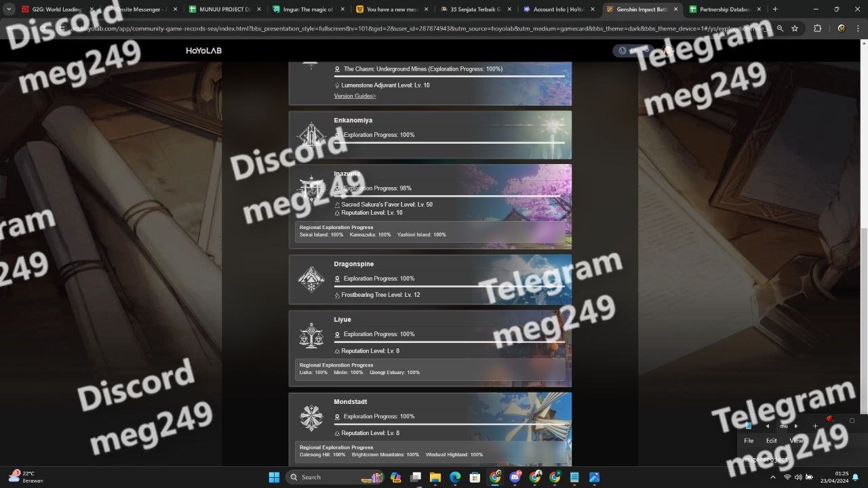The height and width of the screenshot is (488, 868).
Task: Click the add tab plus in Notepad
Action: [815, 426]
